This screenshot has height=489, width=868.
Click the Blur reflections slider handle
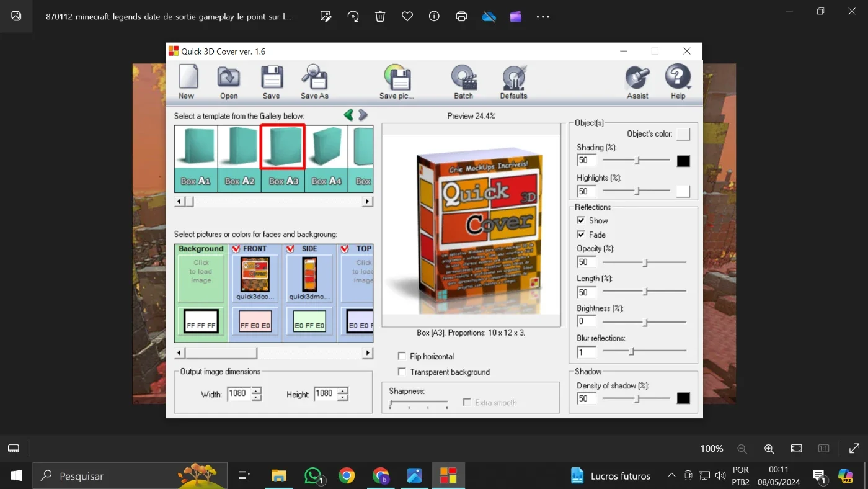click(x=632, y=351)
